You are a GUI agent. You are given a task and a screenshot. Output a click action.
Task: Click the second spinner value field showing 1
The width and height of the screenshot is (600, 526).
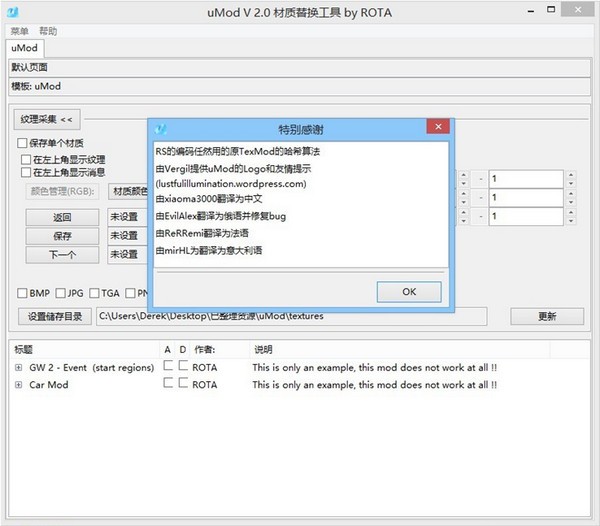pos(526,197)
